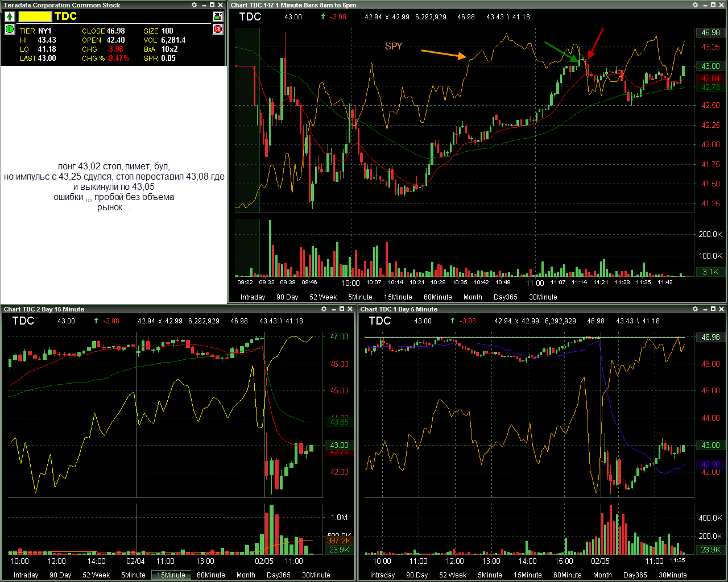Image resolution: width=728 pixels, height=582 pixels.
Task: Maximize the TDC 15 Minute chart window
Action: tap(342, 309)
